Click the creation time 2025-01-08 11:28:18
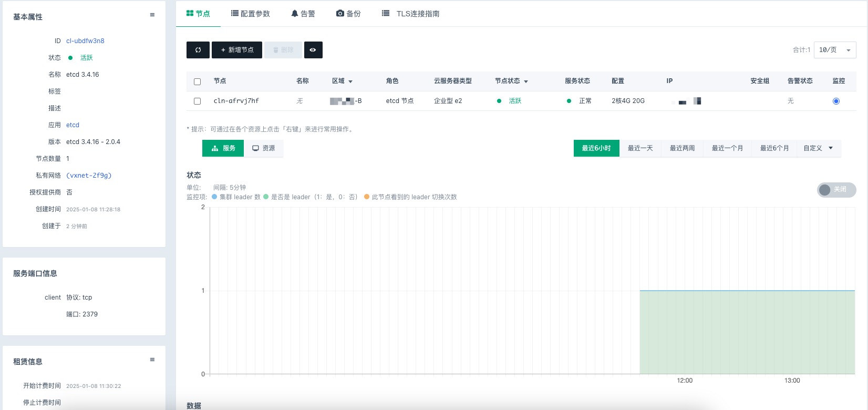868x410 pixels. coord(93,209)
